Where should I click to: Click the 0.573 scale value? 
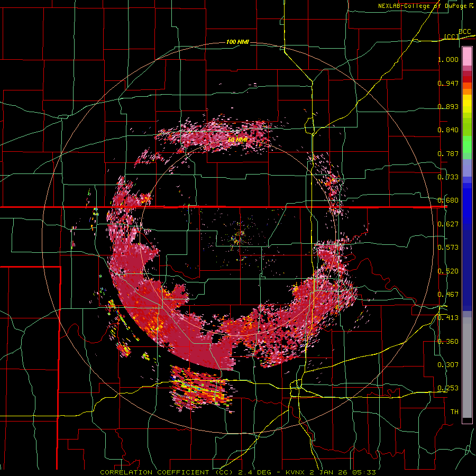(x=448, y=248)
